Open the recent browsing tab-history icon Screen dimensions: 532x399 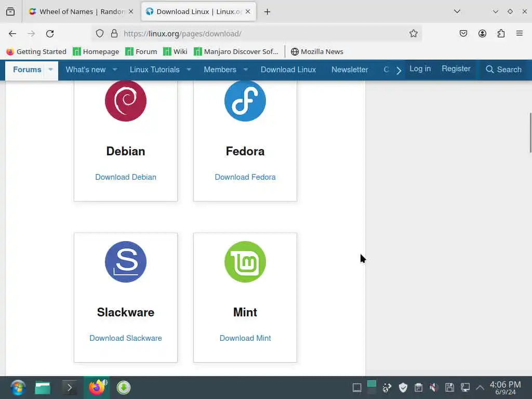[10, 11]
